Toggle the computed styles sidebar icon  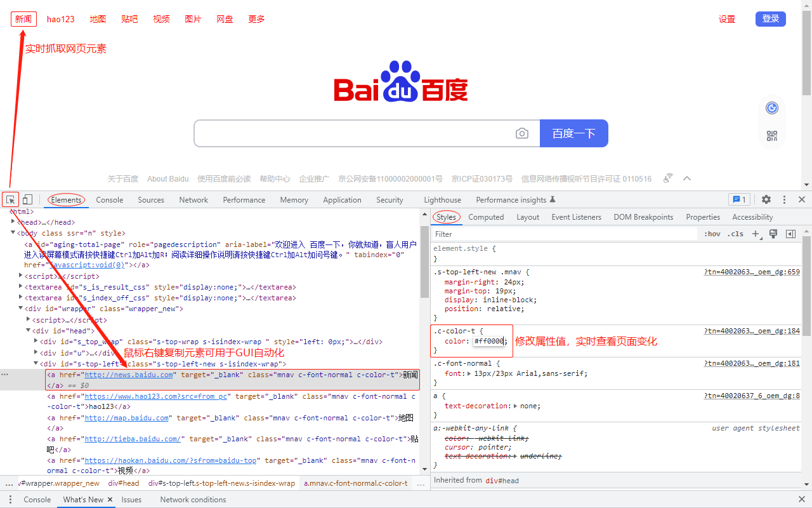tap(790, 234)
